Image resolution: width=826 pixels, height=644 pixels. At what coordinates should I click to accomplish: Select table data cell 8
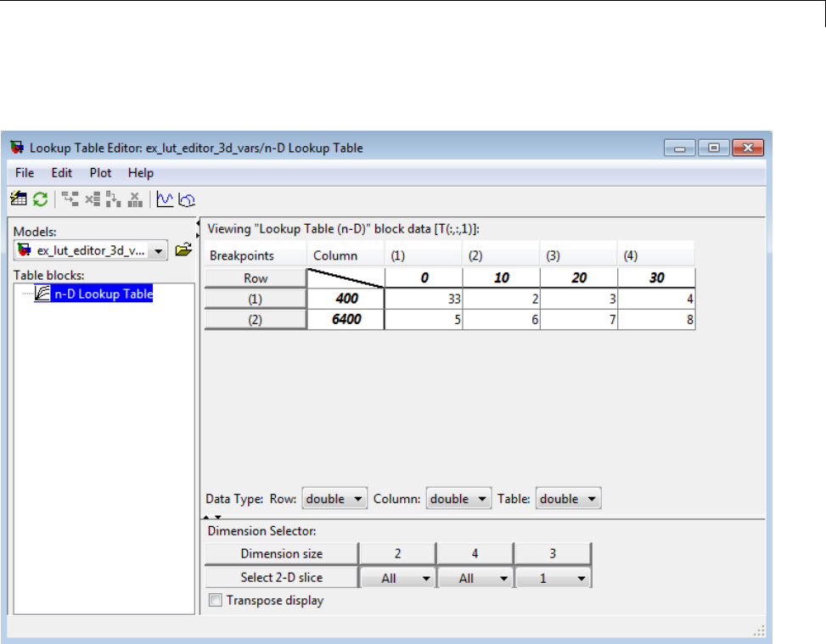point(656,320)
